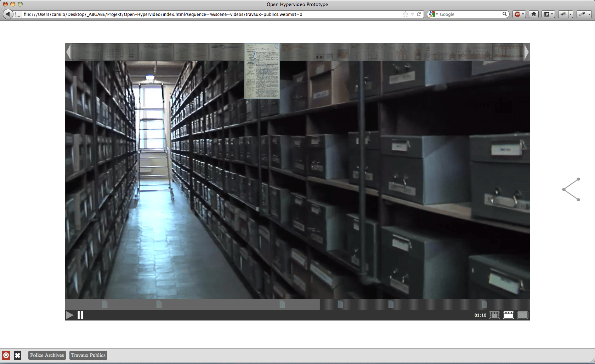Bookmark this page with the star
Image resolution: width=595 pixels, height=364 pixels.
[x=405, y=14]
